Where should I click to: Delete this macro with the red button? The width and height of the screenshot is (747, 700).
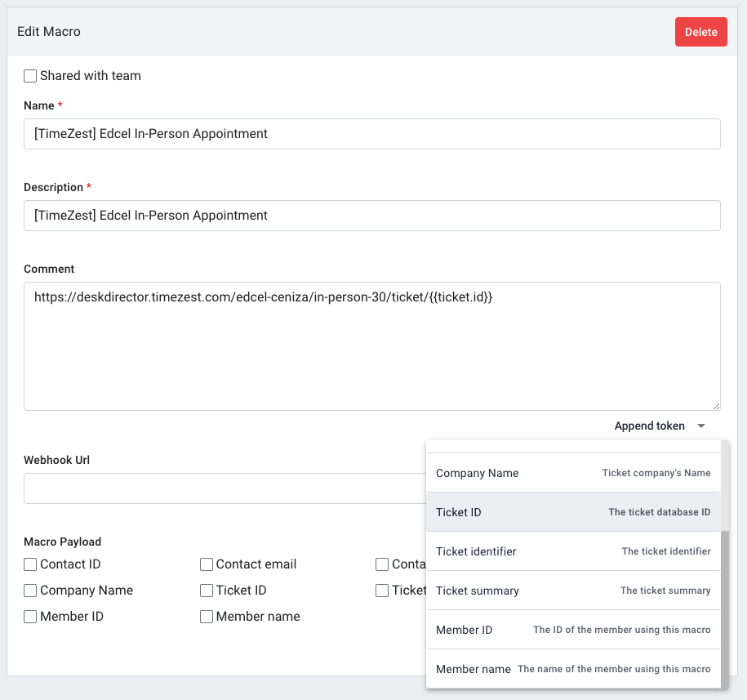tap(700, 32)
